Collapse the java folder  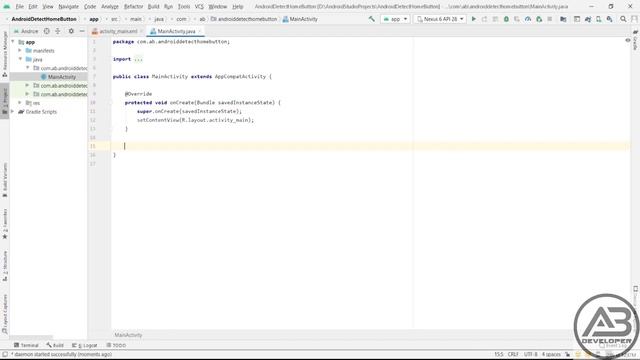20,59
